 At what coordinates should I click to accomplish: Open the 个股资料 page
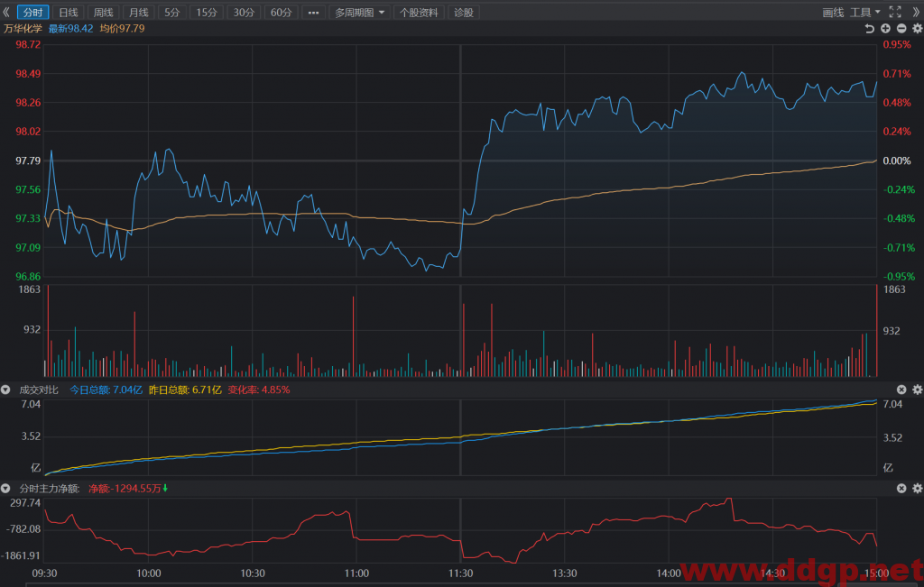point(419,13)
